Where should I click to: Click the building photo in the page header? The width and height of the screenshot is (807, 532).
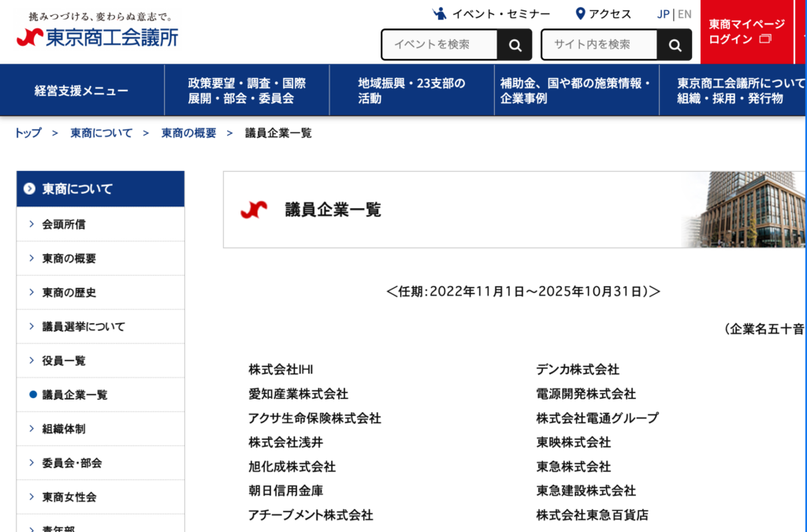point(744,210)
